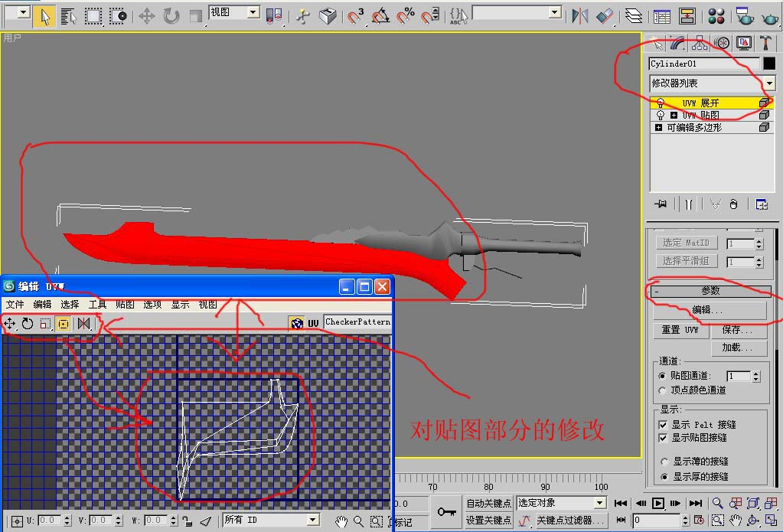This screenshot has height=532, width=783.
Task: Switch to the Create command panel tab
Action: point(656,44)
